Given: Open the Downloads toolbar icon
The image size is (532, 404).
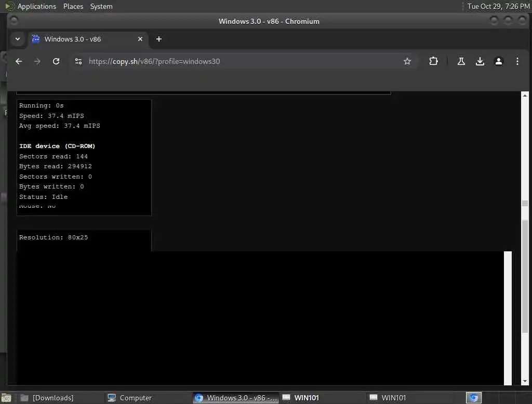Looking at the screenshot, I should [480, 61].
